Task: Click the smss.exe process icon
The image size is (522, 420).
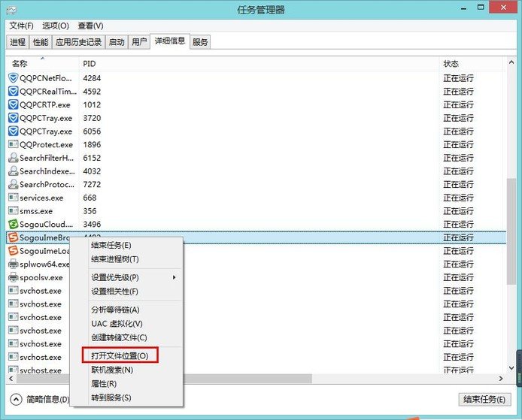Action: (13, 211)
